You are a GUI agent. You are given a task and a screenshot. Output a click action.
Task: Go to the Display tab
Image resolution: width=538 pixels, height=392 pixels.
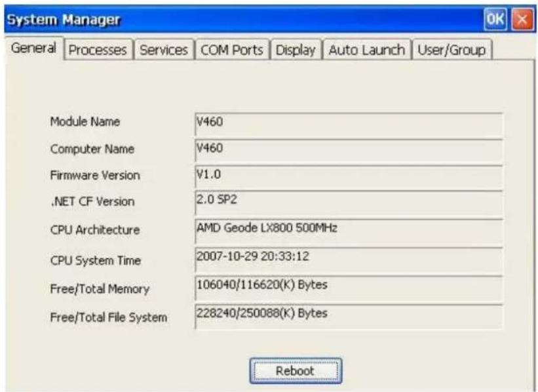pos(296,50)
